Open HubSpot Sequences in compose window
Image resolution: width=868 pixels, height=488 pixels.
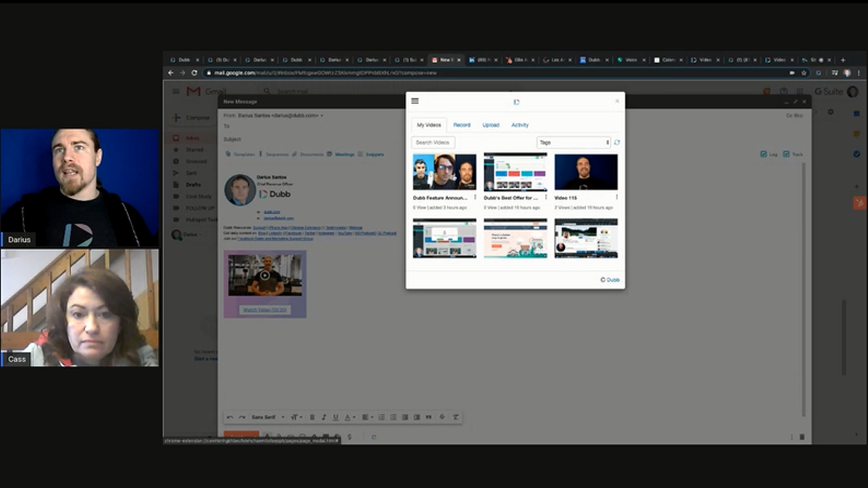(x=274, y=155)
